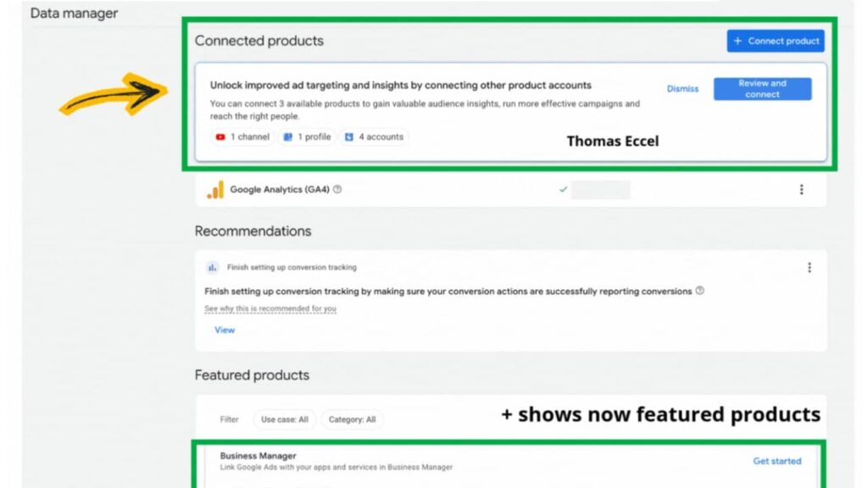Open the help tooltip next to GA4
868x488 pixels.
coord(337,190)
